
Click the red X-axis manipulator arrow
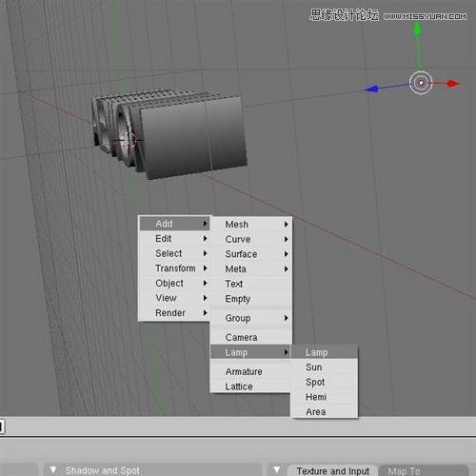coord(453,84)
